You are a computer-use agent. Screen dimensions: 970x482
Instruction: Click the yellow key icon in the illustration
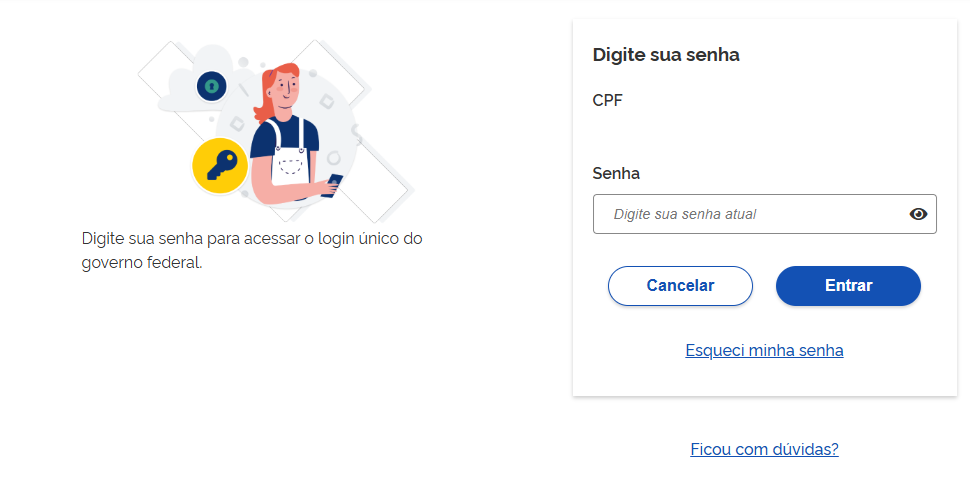219,165
